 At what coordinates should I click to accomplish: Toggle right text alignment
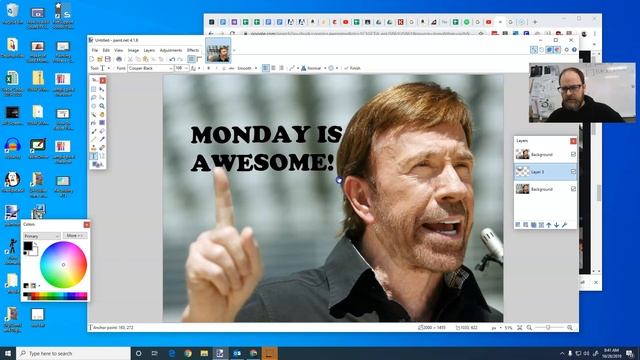281,68
